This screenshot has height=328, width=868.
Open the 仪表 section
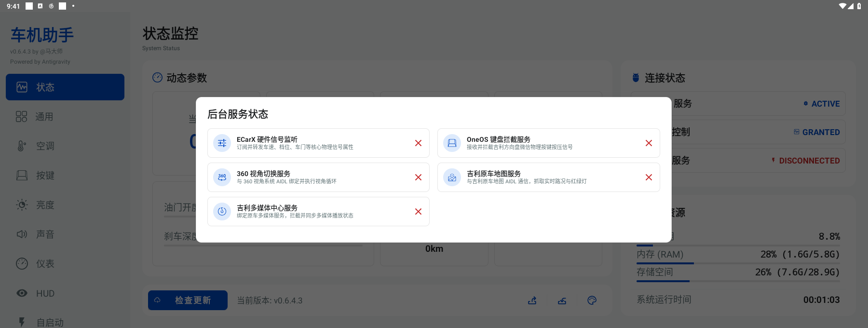[65, 263]
